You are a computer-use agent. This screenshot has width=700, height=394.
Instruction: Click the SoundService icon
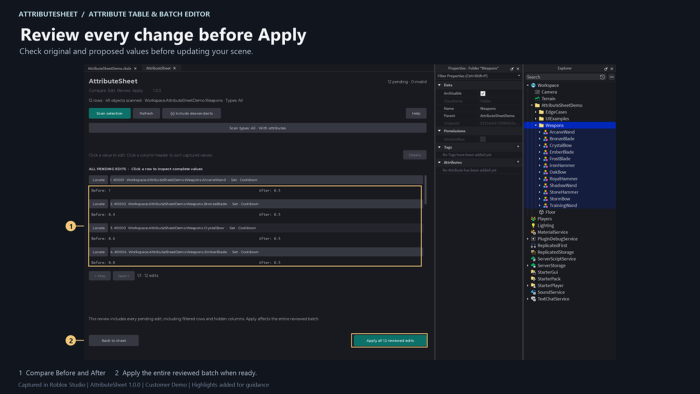click(533, 292)
